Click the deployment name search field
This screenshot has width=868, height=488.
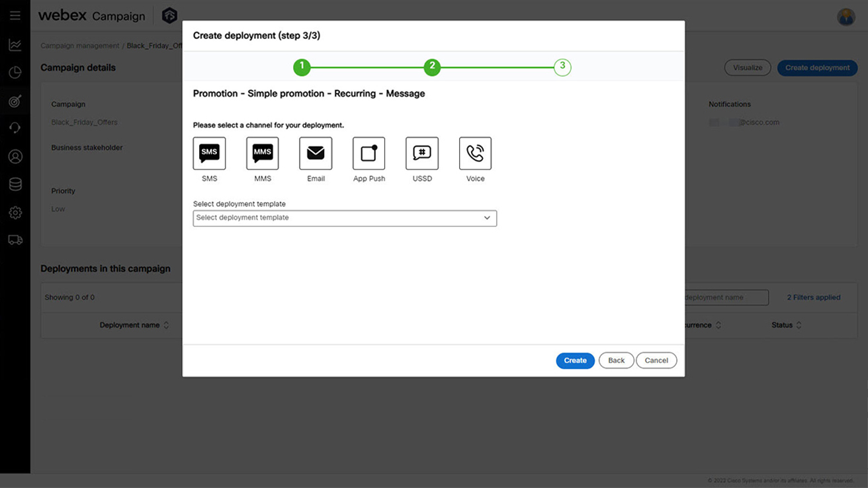point(726,298)
